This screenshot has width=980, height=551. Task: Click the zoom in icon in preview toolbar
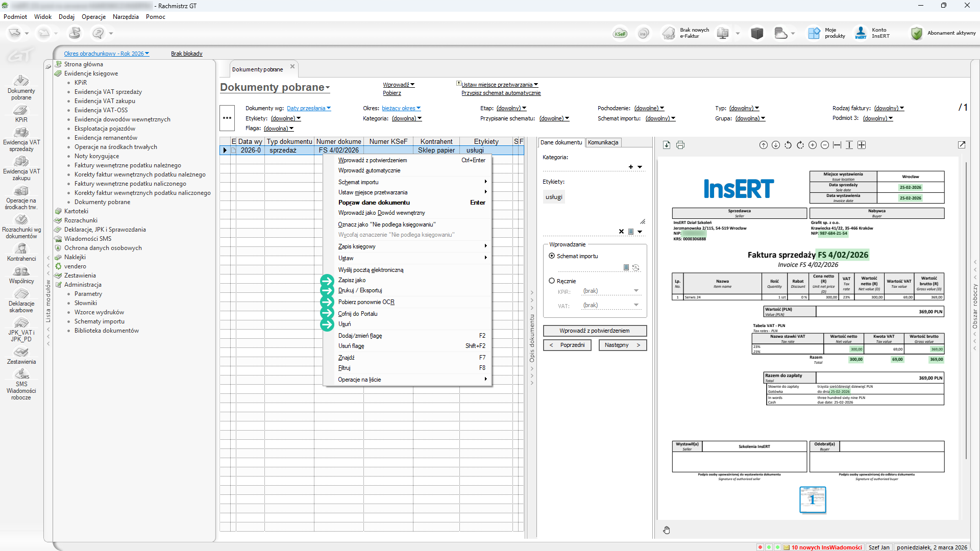point(813,145)
